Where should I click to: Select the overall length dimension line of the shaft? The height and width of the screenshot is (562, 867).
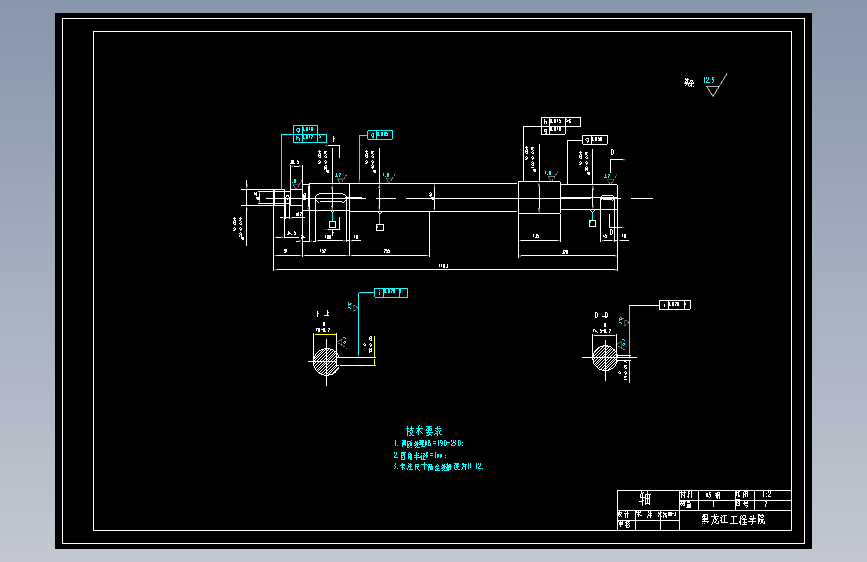(445, 269)
